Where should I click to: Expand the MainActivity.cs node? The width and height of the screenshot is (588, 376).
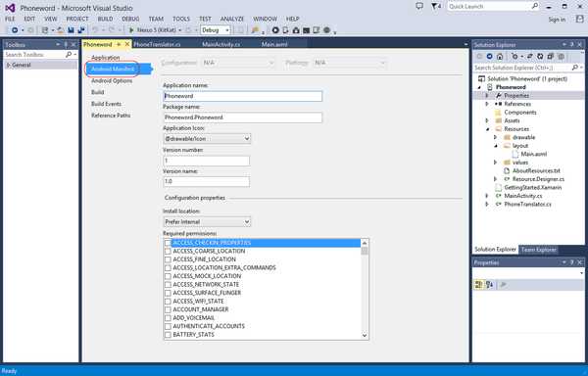click(487, 196)
